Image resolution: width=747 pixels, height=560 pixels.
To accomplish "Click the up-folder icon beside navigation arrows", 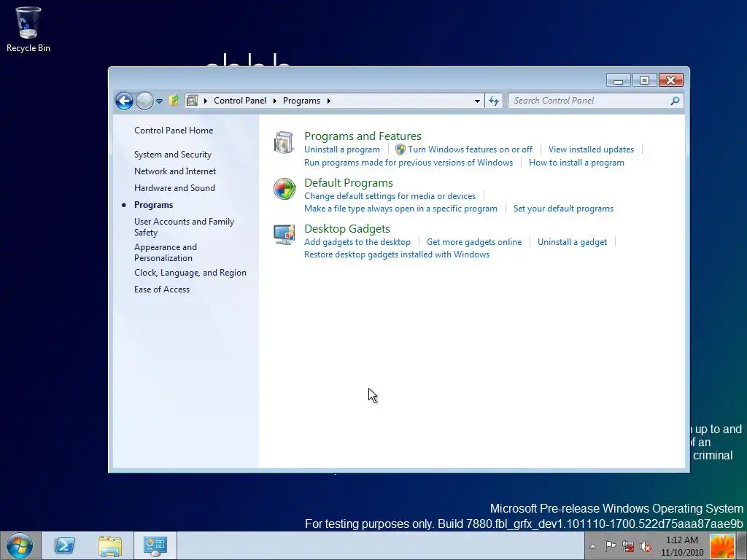I will (x=174, y=101).
